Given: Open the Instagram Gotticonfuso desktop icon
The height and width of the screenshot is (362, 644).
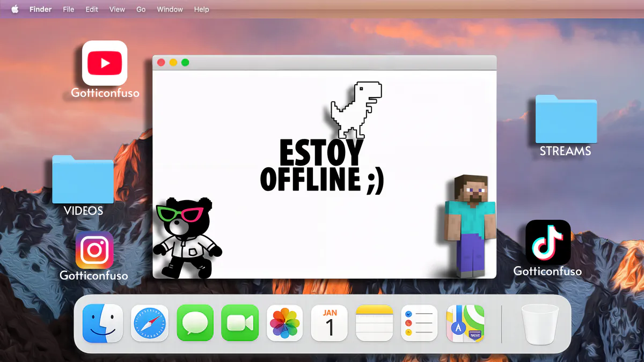Looking at the screenshot, I should pos(94,250).
